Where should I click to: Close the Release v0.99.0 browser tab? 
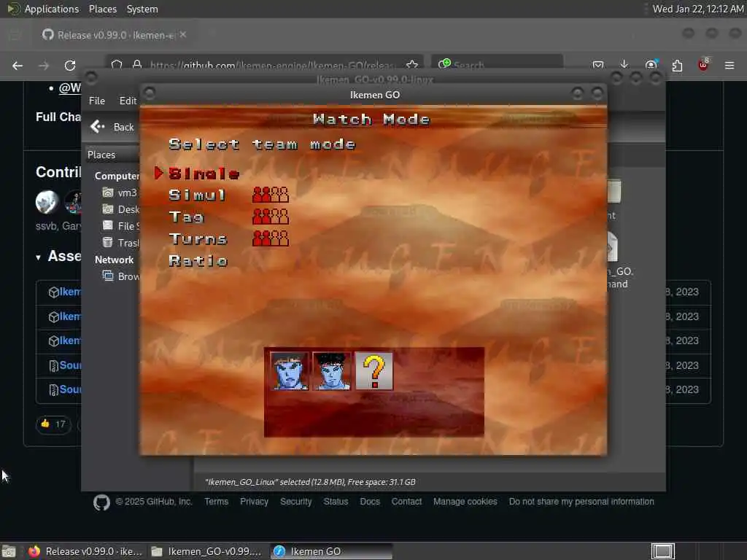pyautogui.click(x=183, y=35)
